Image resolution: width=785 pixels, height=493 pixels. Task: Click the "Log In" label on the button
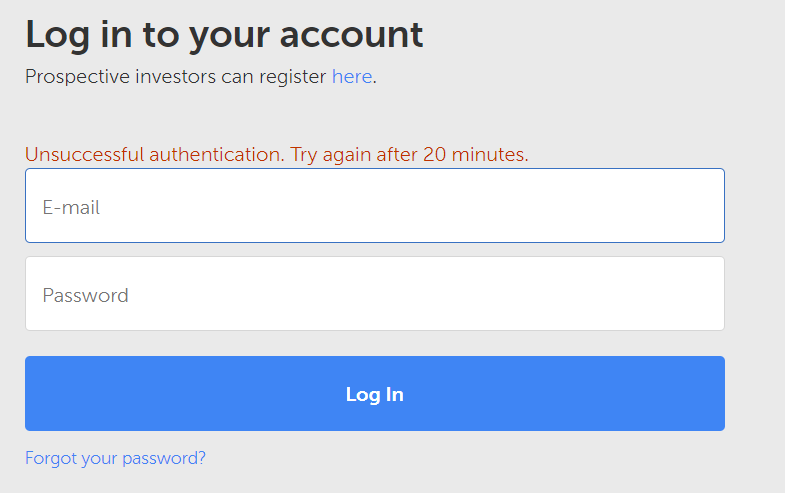(374, 394)
